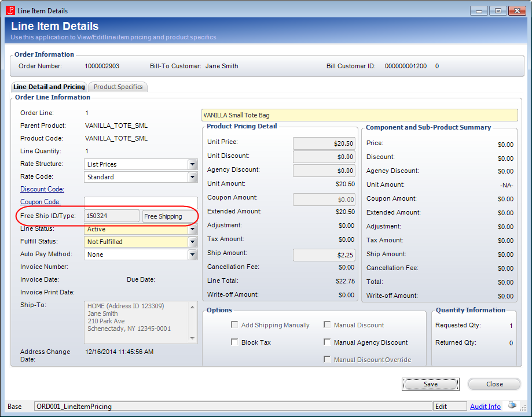Click the status bar resize grip icon
Screen dimensions: 532x417
tap(523, 408)
